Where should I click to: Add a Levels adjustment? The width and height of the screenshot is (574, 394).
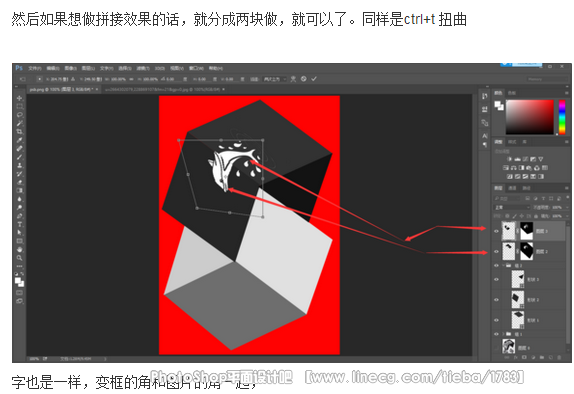coord(517,159)
